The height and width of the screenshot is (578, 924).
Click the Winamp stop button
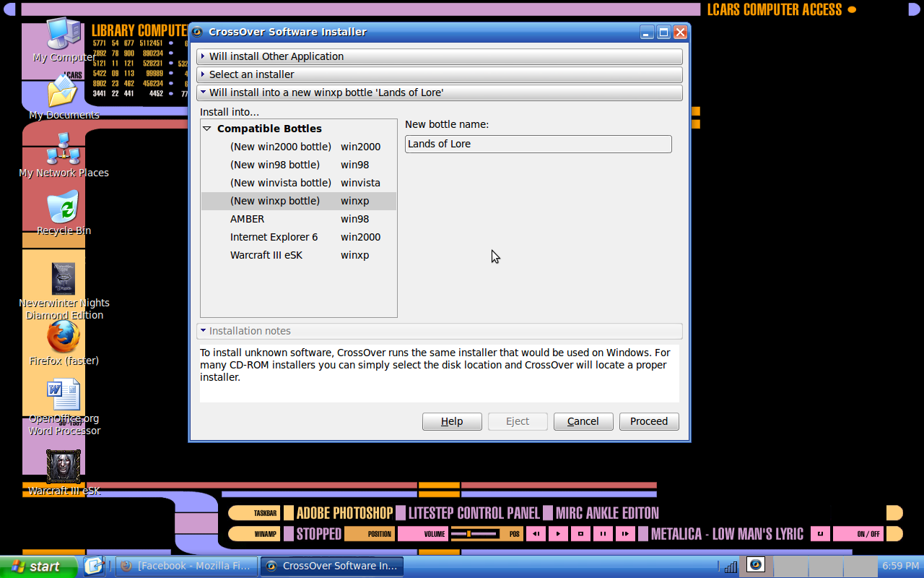tap(580, 534)
